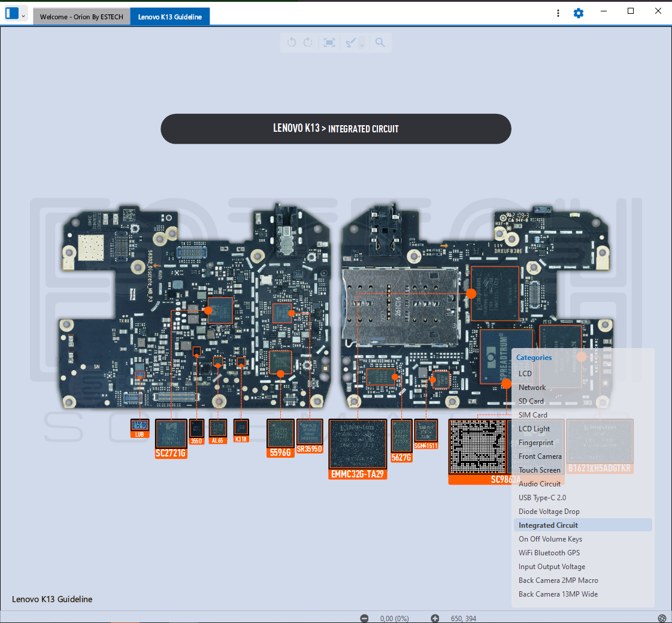Open the draw tool dropdown arrow
Screen dimensions: 672x623
(x=362, y=43)
